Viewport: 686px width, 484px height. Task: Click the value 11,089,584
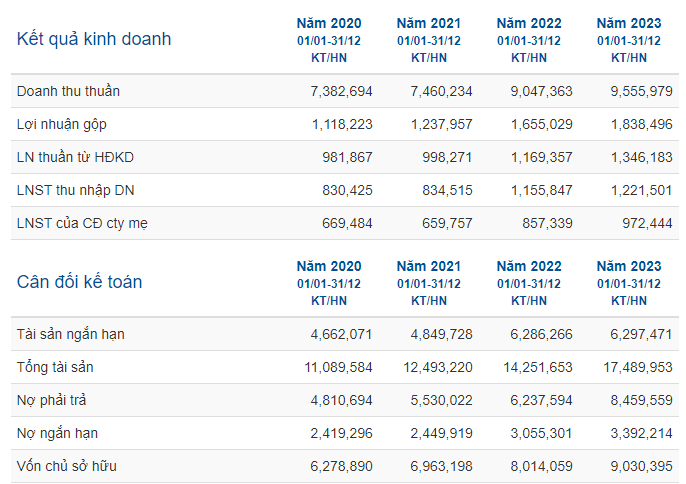click(338, 368)
